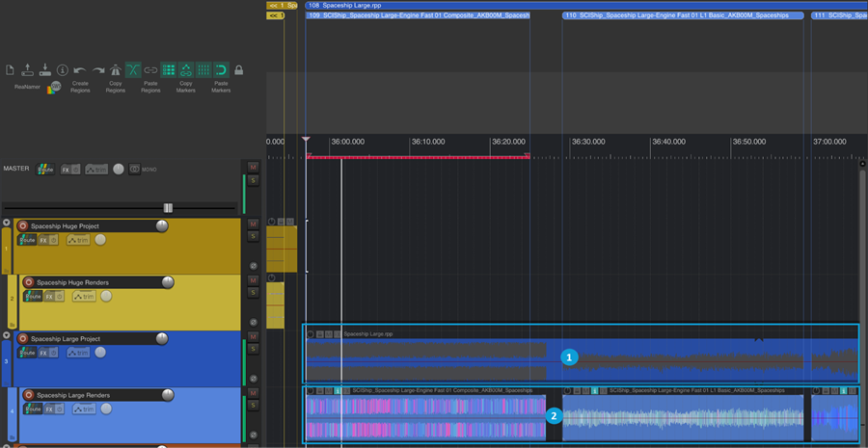Image resolution: width=868 pixels, height=448 pixels.
Task: Collapse the Spaceship Huge Project folder track
Action: click(7, 223)
